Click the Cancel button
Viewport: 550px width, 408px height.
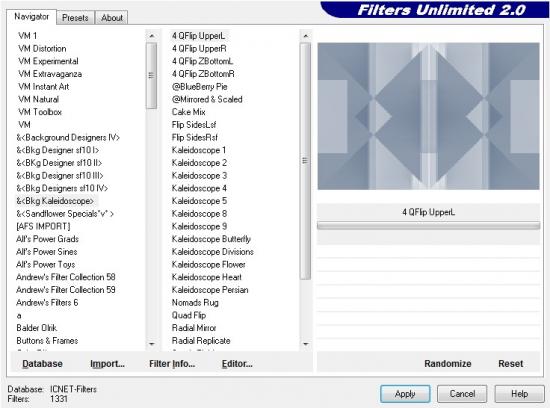(x=462, y=394)
